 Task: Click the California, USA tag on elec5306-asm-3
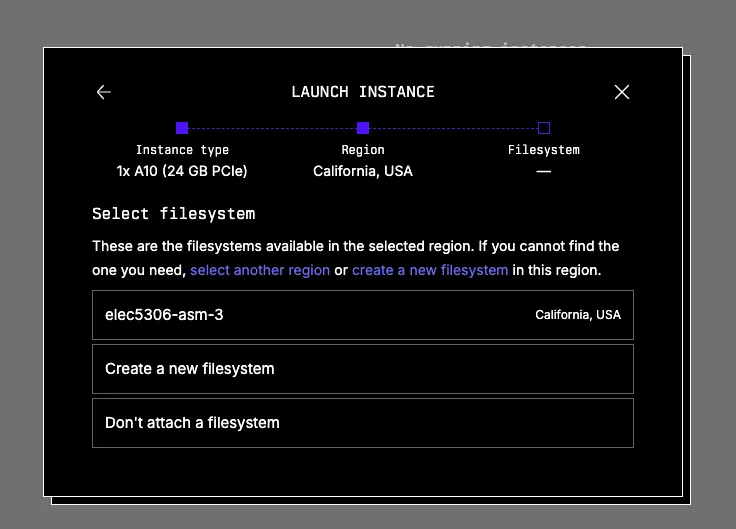[x=578, y=315]
